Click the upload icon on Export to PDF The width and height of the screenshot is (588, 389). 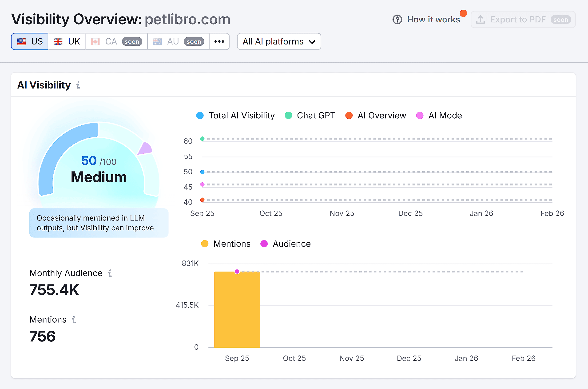[481, 19]
